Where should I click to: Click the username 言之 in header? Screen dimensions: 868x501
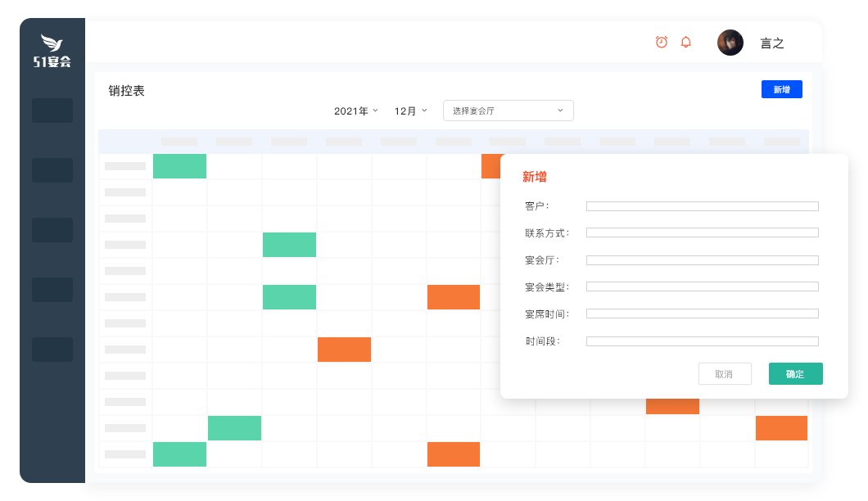pos(772,43)
